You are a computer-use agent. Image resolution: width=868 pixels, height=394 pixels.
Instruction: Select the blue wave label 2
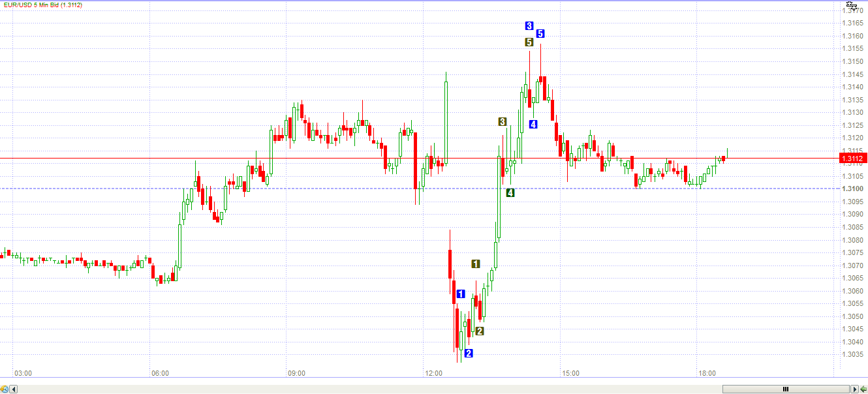469,354
